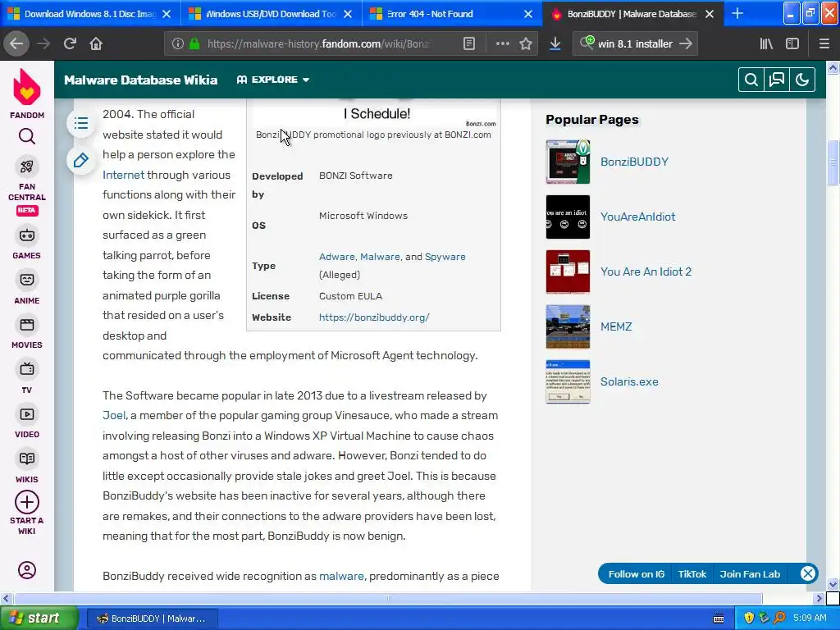
Task: Open You Are An Idiot 2 page
Action: [646, 272]
